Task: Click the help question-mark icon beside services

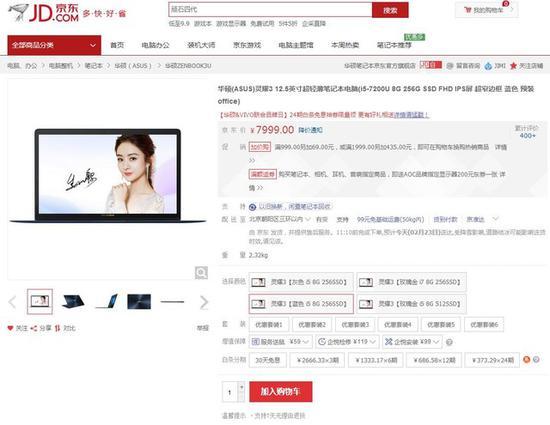Action: coord(449,342)
